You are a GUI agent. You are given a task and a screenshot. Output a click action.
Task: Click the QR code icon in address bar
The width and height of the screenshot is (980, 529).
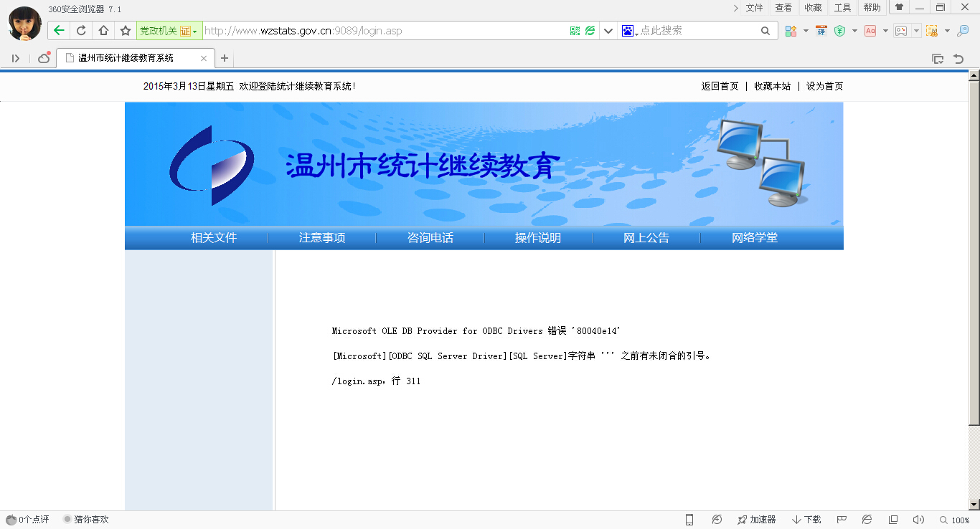tap(575, 31)
